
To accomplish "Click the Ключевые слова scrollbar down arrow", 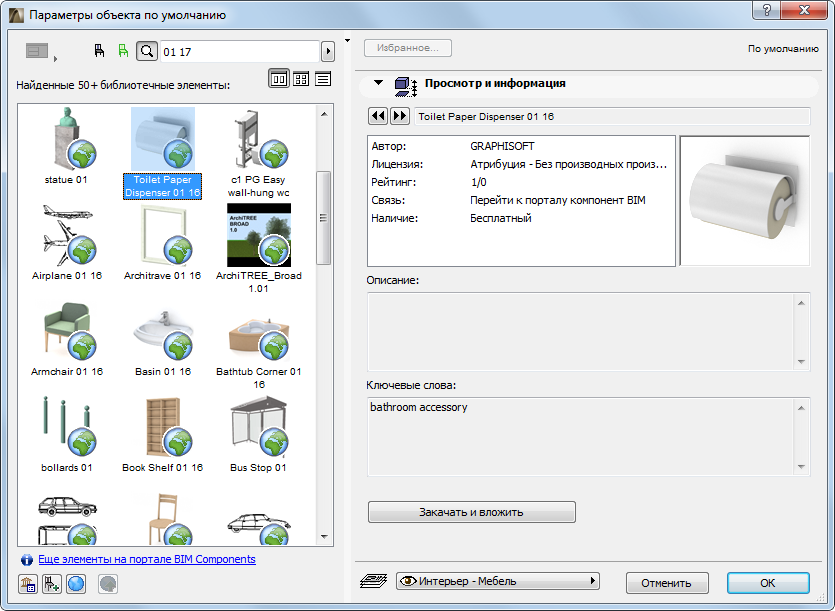I will pos(801,467).
